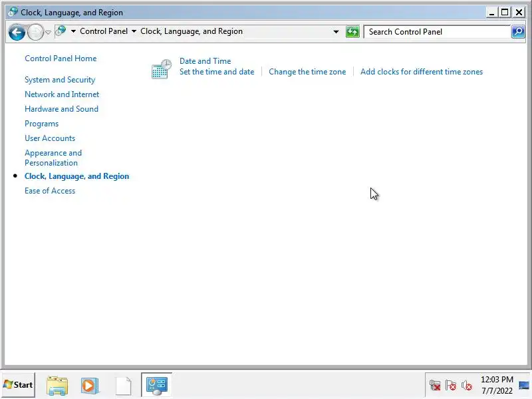Go back with the blue Back arrow
The height and width of the screenshot is (399, 532).
17,33
